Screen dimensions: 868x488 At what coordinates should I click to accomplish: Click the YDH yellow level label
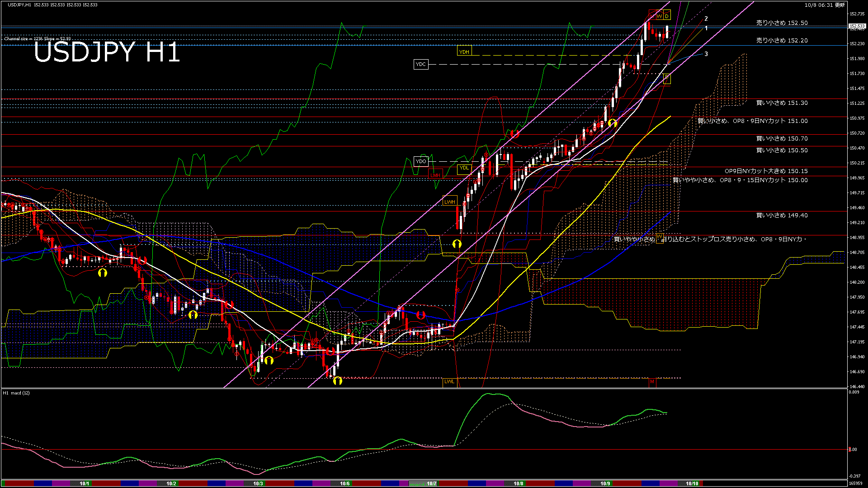(x=464, y=52)
